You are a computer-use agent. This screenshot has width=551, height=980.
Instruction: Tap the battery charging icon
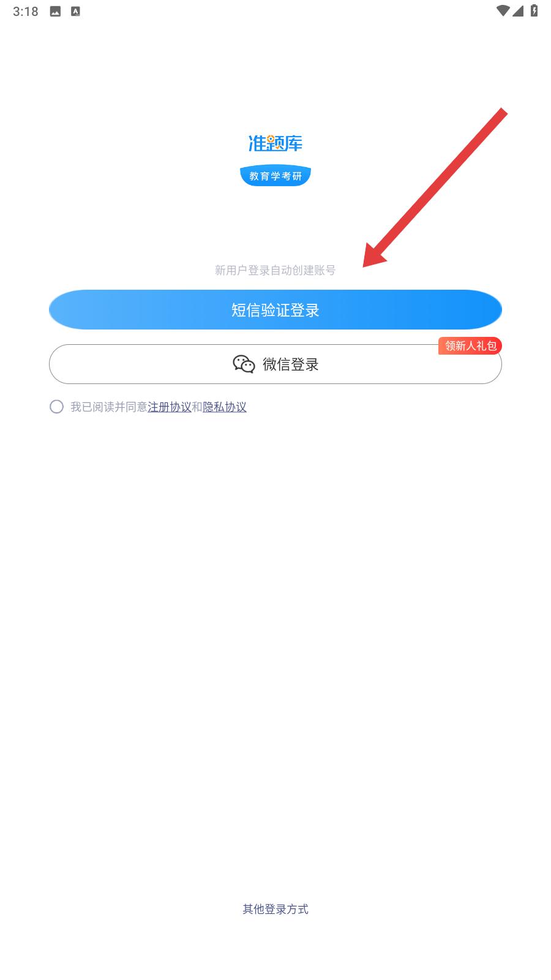tap(534, 10)
